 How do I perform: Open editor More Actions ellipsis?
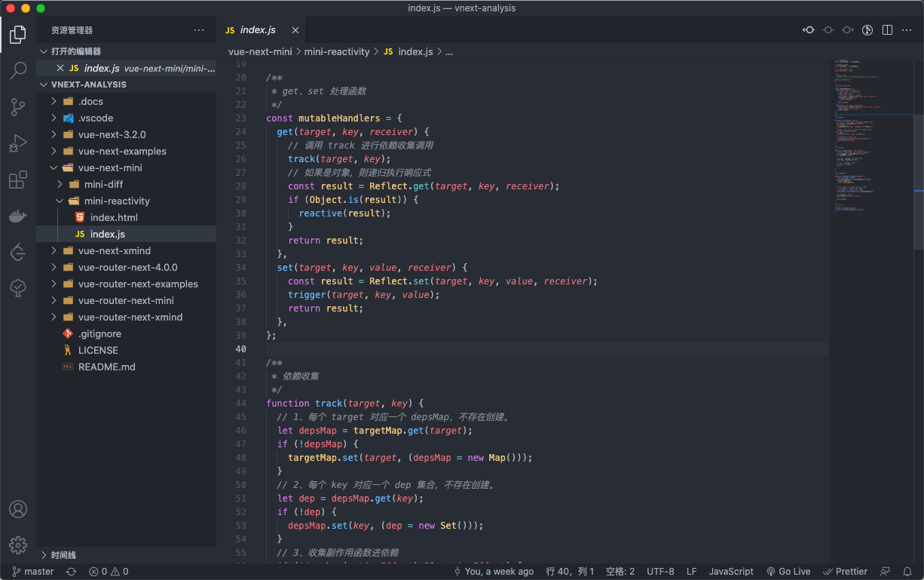(x=907, y=30)
